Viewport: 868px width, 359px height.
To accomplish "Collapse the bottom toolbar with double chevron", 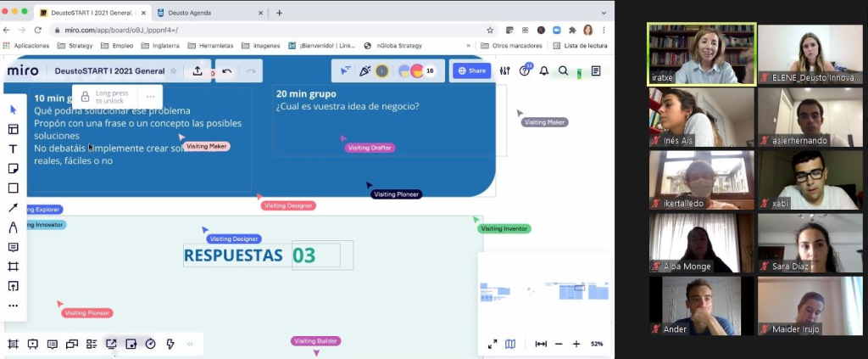I will [x=190, y=344].
